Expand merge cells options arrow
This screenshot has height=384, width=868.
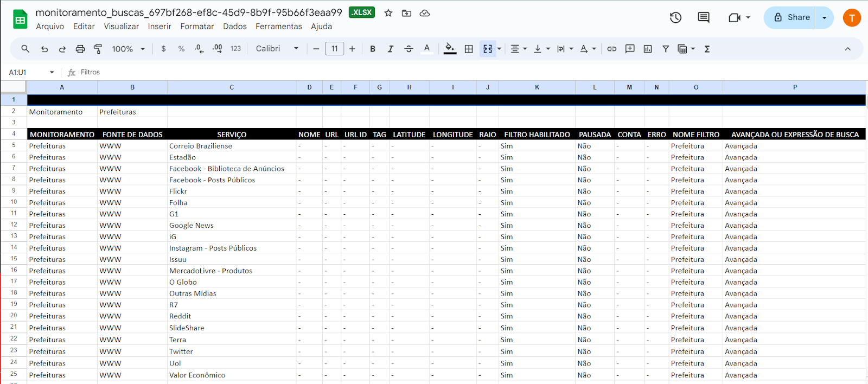499,49
